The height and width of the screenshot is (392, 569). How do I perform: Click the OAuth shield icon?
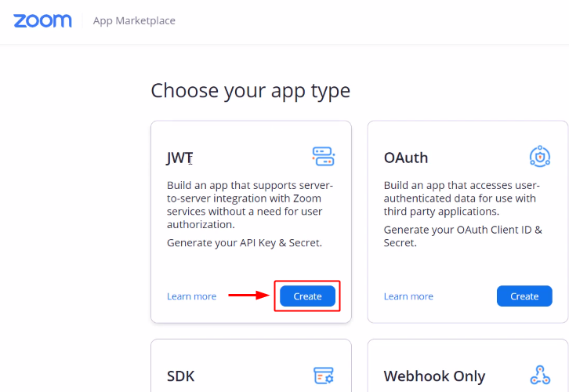pyautogui.click(x=540, y=157)
